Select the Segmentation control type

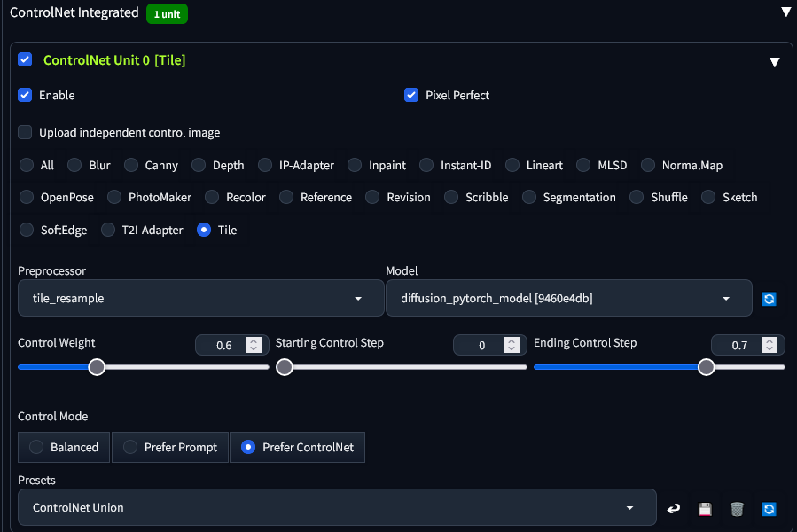529,198
